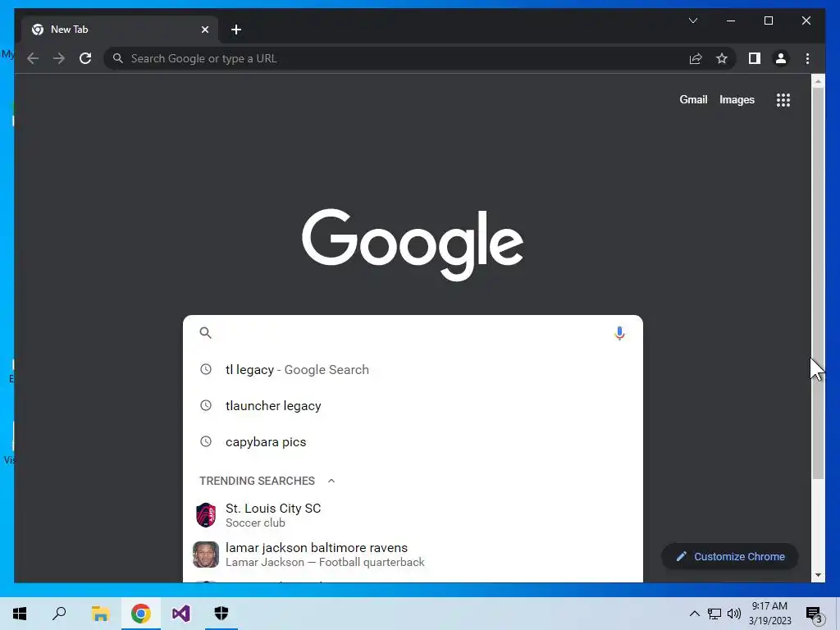This screenshot has height=630, width=840.
Task: Click the back navigation arrow
Action: 33,58
